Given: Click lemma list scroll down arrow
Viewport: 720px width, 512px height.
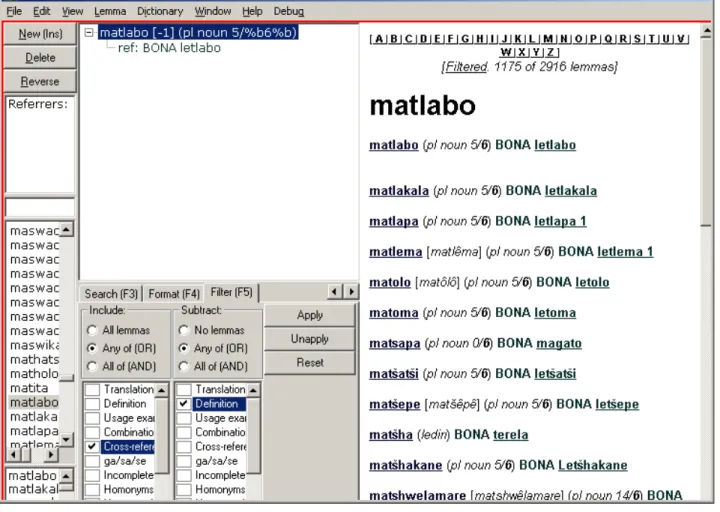Looking at the screenshot, I should [x=66, y=439].
